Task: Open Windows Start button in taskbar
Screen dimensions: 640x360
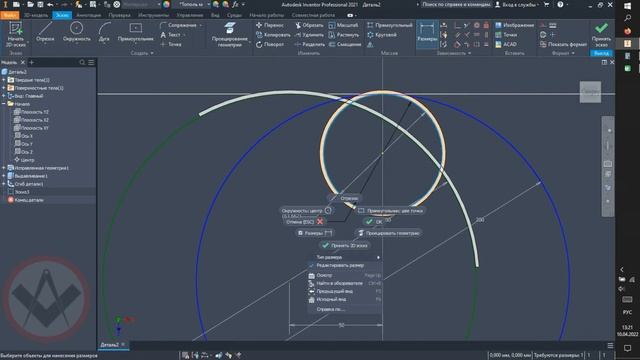Action: 627,6
